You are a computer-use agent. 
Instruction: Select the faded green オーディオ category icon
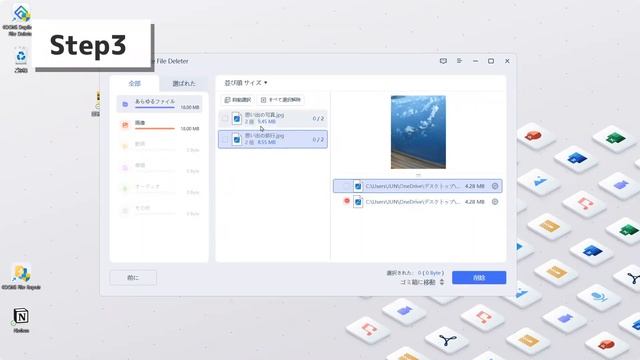coord(125,189)
